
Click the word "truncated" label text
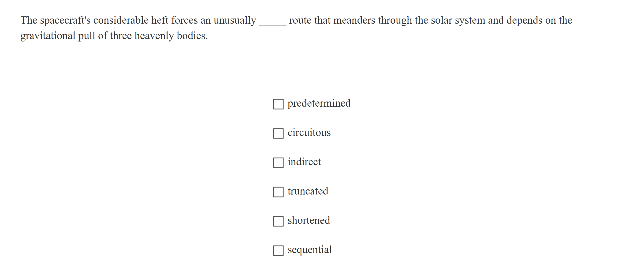[308, 191]
